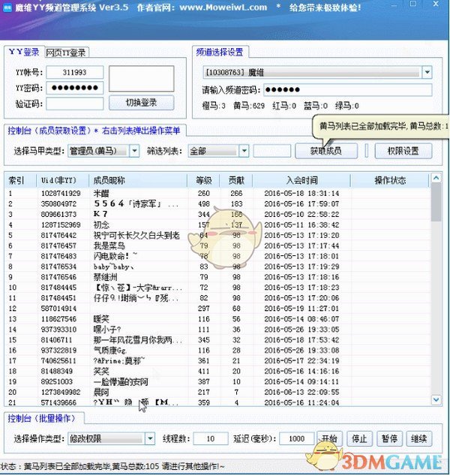Click 开始 button
The height and width of the screenshot is (476, 450).
[329, 438]
